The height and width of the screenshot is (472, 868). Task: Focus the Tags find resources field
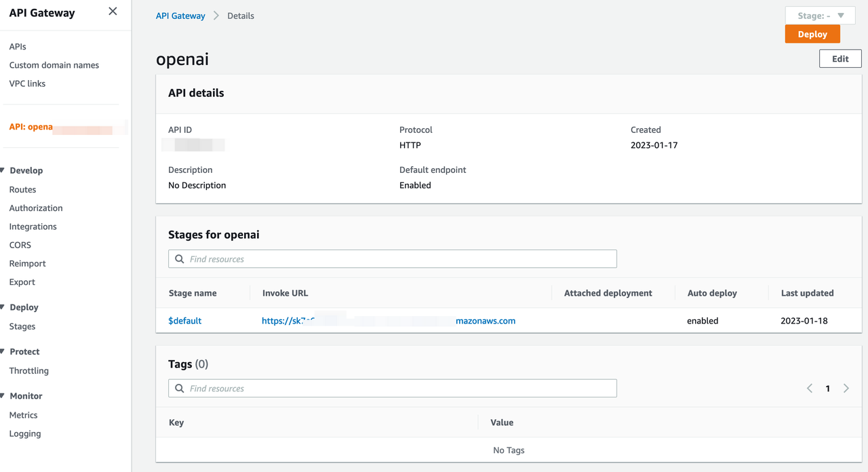click(x=400, y=389)
